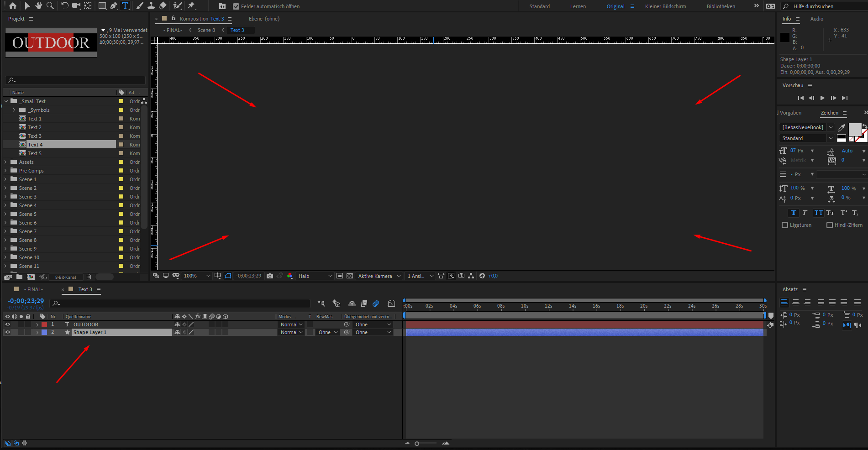Select the Hand tool in toolbar
Image resolution: width=868 pixels, height=450 pixels.
point(39,5)
